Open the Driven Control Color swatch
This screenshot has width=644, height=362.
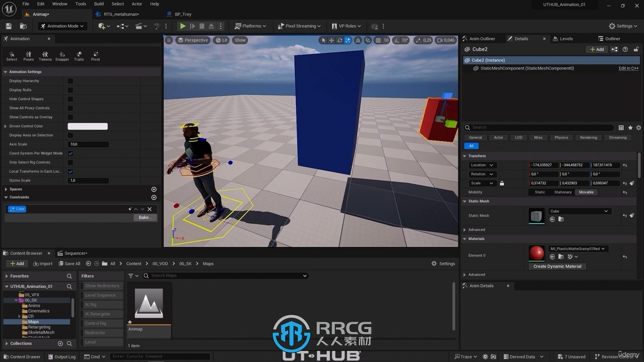pyautogui.click(x=88, y=126)
